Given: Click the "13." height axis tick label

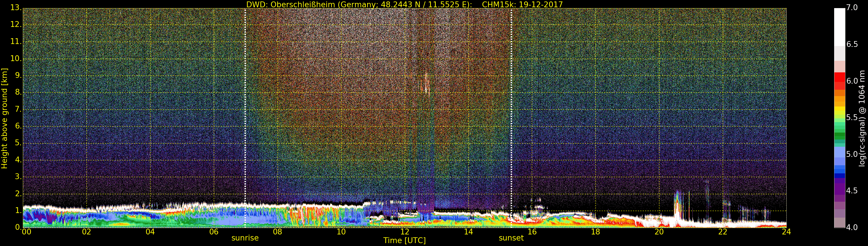Looking at the screenshot, I should (x=16, y=8).
